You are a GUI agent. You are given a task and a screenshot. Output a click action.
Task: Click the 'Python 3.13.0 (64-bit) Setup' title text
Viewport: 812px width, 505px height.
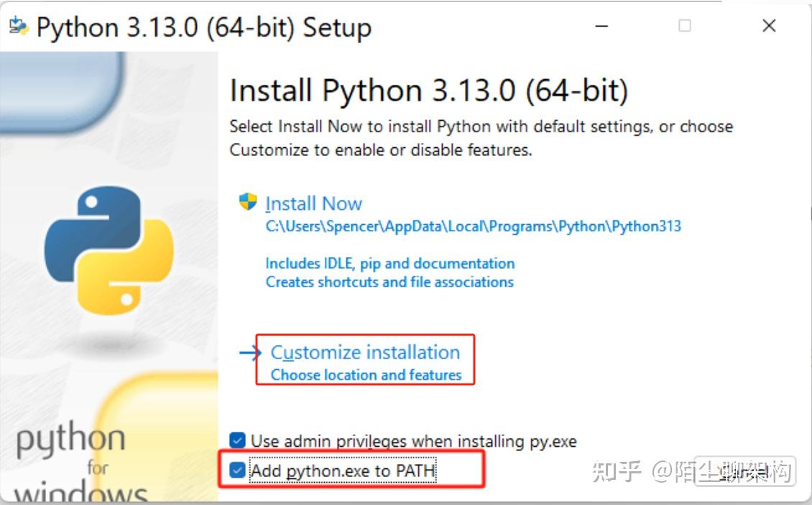[x=205, y=27]
